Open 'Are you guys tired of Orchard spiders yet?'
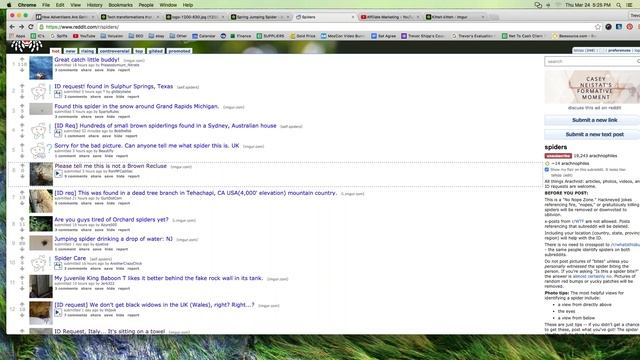Viewport: 640px width, 360px height. [x=111, y=220]
